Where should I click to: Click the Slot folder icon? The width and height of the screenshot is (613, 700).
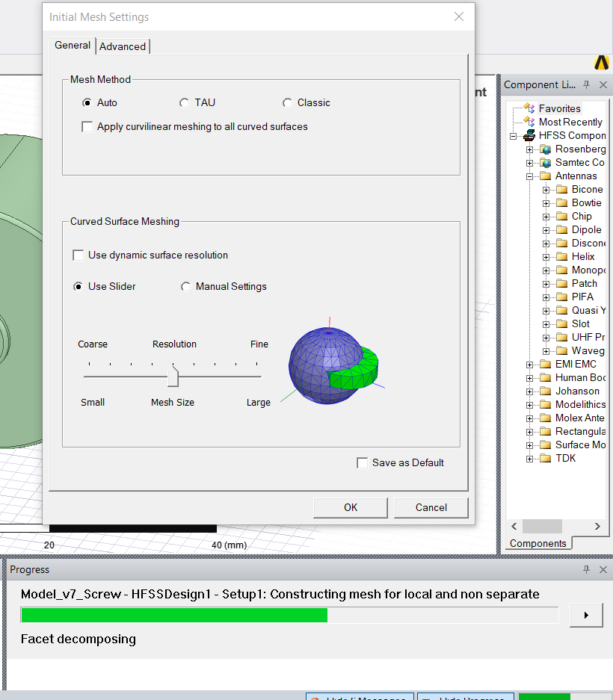562,323
